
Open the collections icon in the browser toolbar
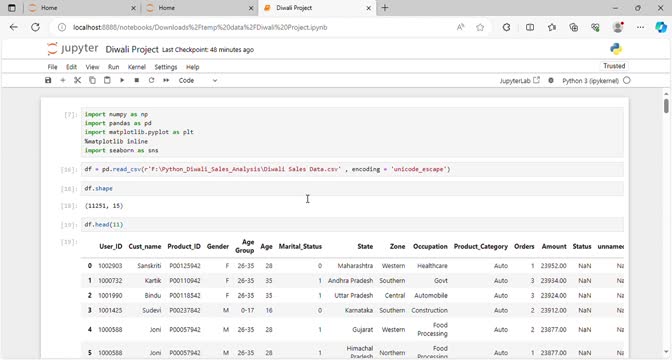[573, 27]
